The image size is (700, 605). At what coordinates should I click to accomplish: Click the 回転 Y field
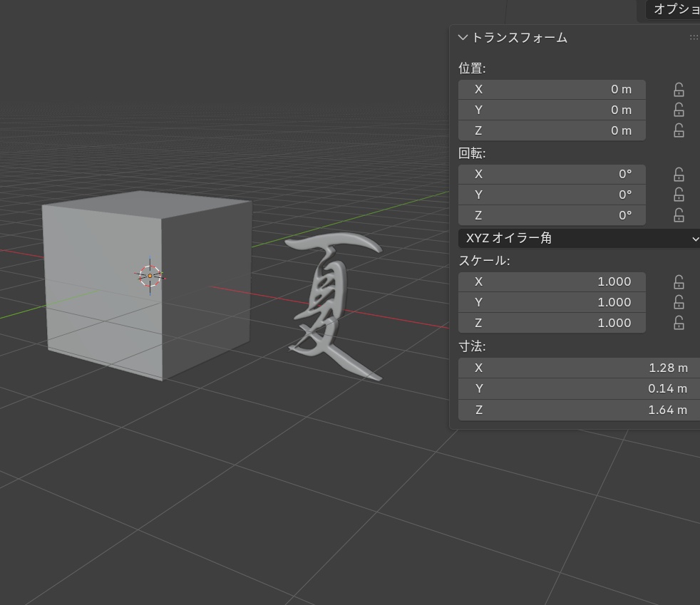click(x=552, y=195)
